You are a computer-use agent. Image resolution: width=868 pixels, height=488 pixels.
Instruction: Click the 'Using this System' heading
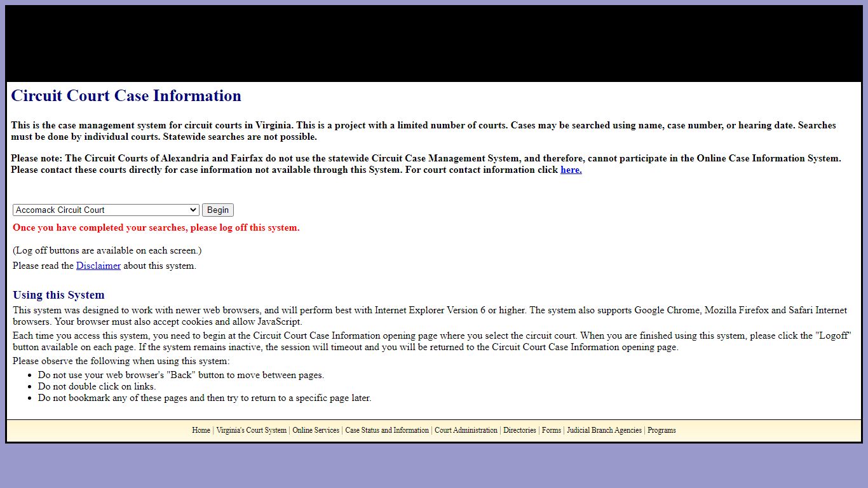tap(58, 295)
